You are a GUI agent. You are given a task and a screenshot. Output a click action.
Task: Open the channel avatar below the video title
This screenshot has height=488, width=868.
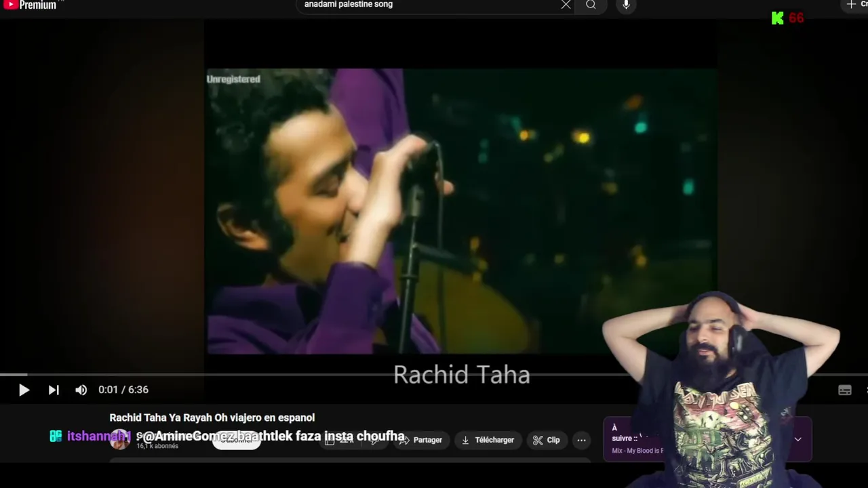click(120, 439)
